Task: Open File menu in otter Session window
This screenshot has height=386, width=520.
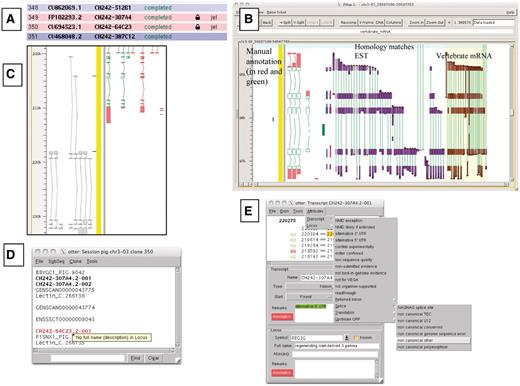Action: point(39,261)
